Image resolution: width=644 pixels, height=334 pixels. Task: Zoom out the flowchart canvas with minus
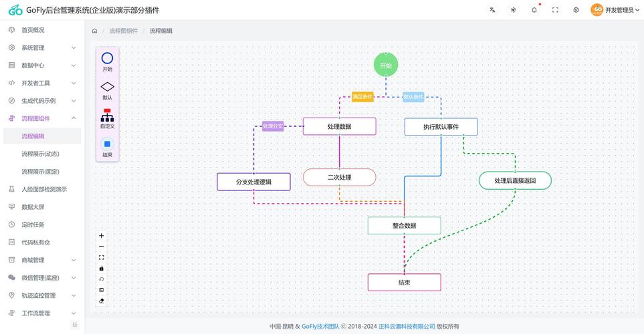tap(102, 246)
